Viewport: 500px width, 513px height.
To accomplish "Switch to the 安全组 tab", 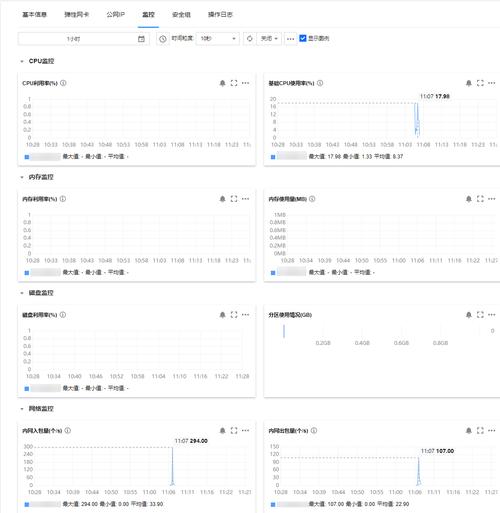I will [181, 15].
